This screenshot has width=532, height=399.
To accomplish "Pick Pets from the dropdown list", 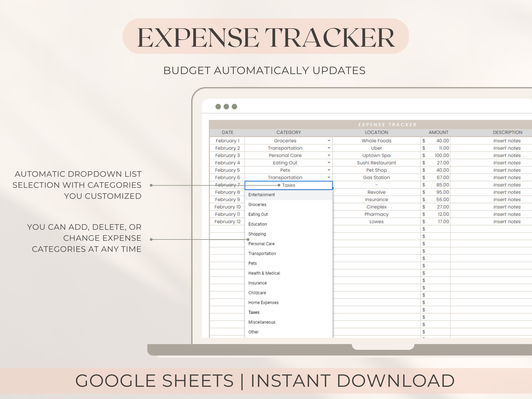I will [289, 263].
